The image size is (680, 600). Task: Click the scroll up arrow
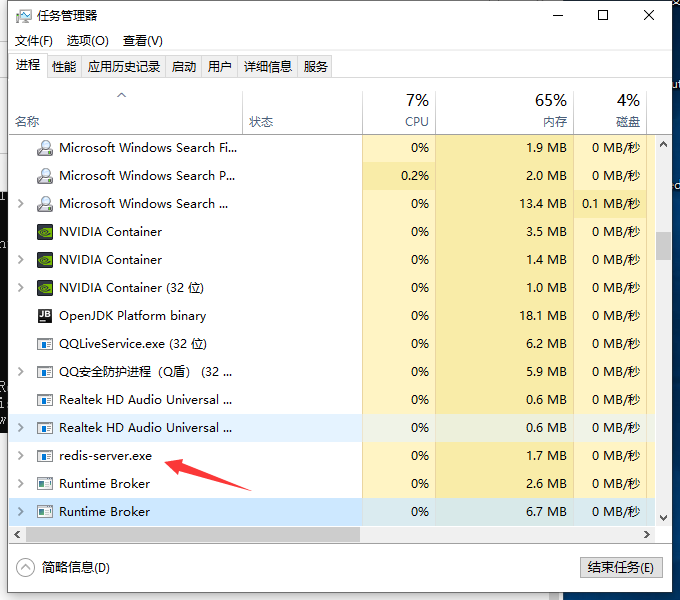(x=663, y=144)
